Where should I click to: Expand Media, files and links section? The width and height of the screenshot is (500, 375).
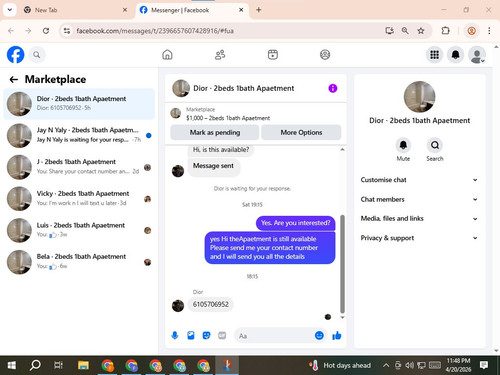pyautogui.click(x=419, y=219)
